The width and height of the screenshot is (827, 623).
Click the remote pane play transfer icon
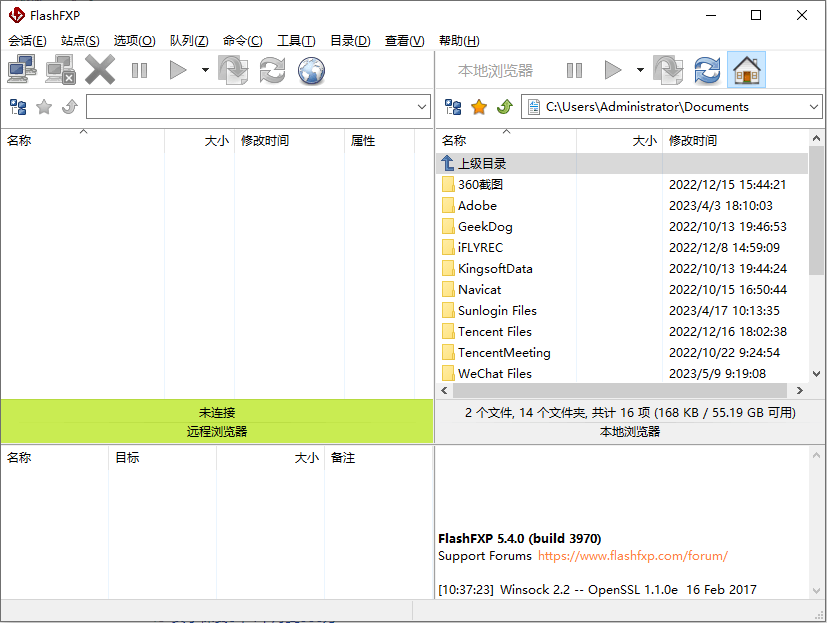[x=178, y=70]
